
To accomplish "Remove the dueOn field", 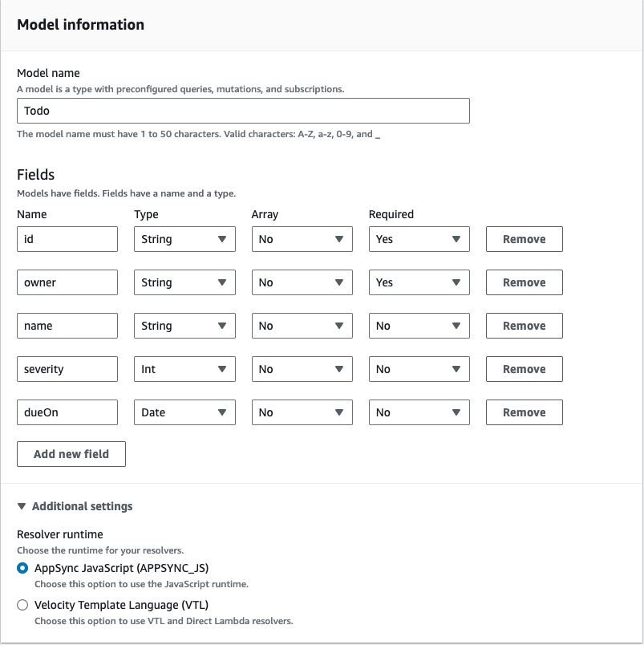I will click(x=524, y=412).
